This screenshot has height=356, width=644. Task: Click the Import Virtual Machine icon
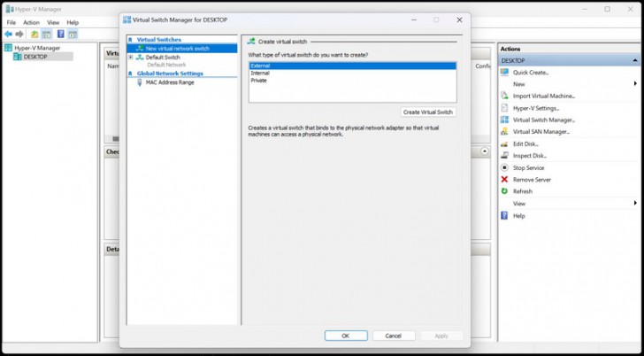click(504, 96)
